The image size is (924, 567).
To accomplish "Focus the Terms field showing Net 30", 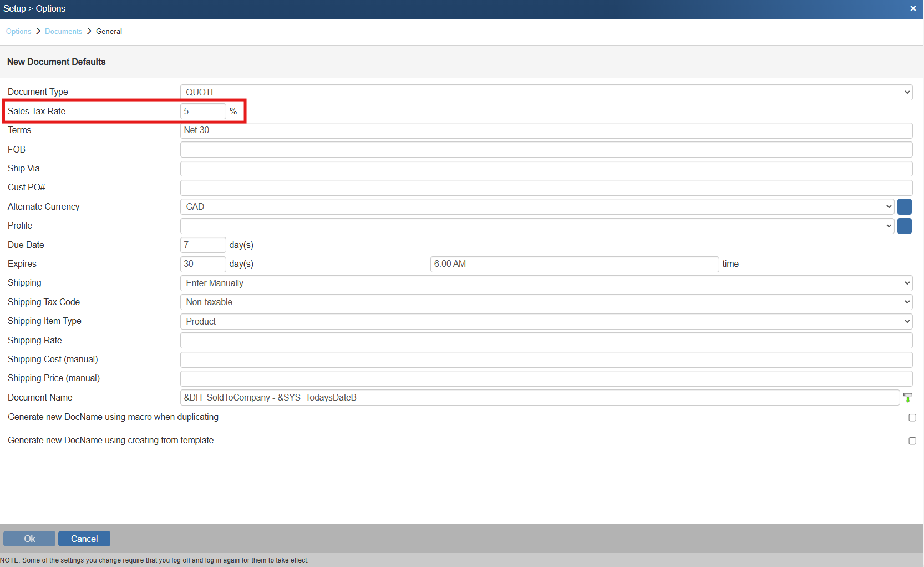I will coord(546,130).
